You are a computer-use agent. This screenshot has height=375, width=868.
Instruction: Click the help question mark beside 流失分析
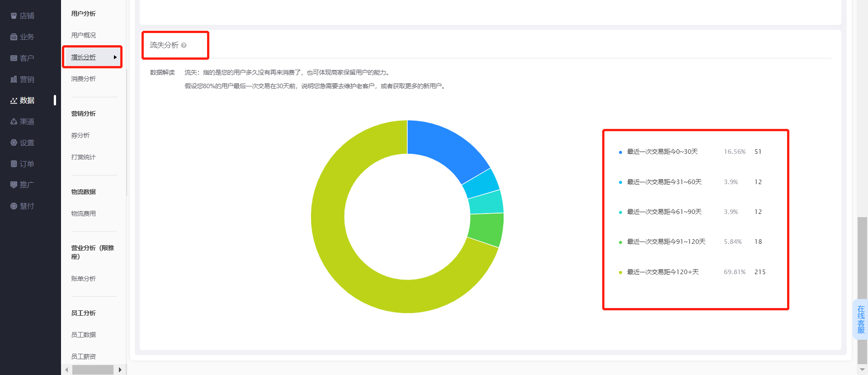[x=184, y=45]
